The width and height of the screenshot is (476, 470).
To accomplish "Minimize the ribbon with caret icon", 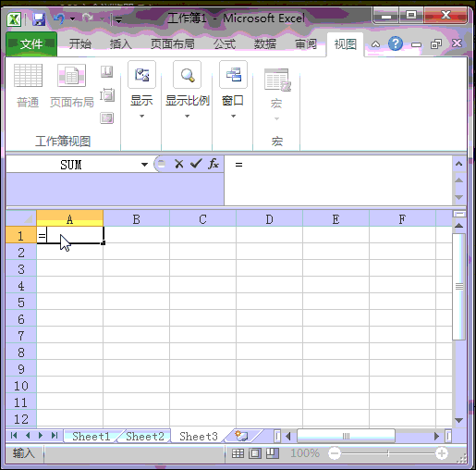I will pyautogui.click(x=375, y=44).
